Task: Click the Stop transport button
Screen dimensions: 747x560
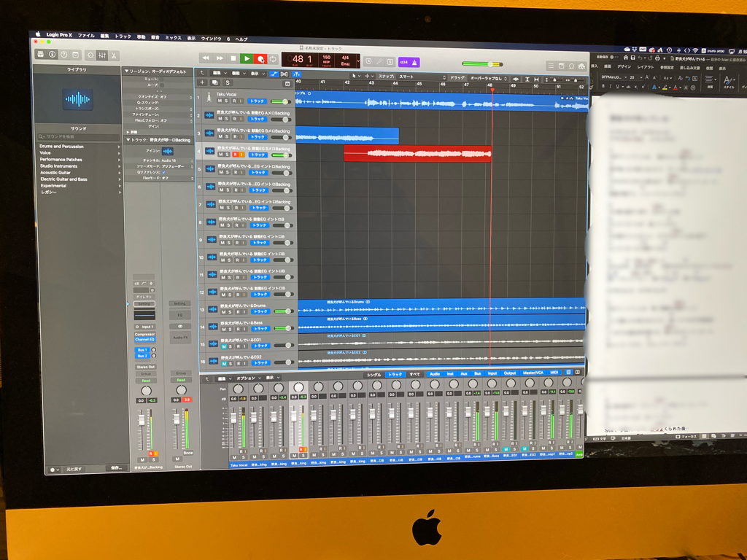Action: [233, 58]
